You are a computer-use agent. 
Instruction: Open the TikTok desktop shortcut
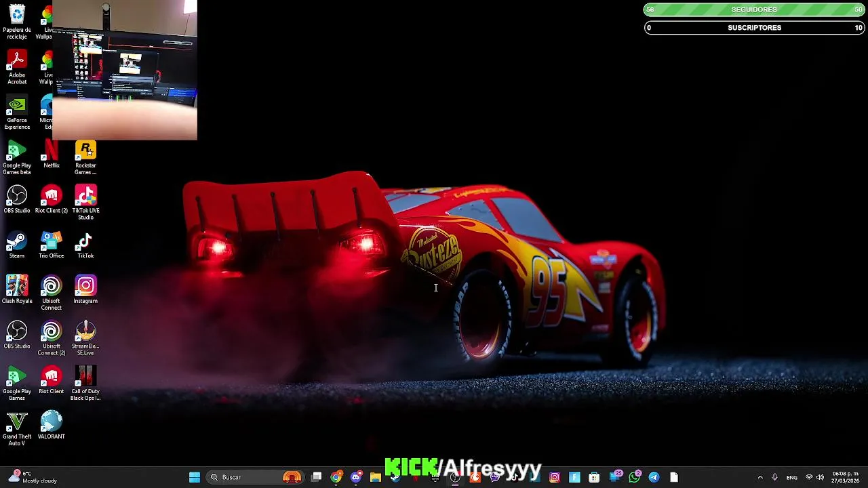pyautogui.click(x=85, y=245)
